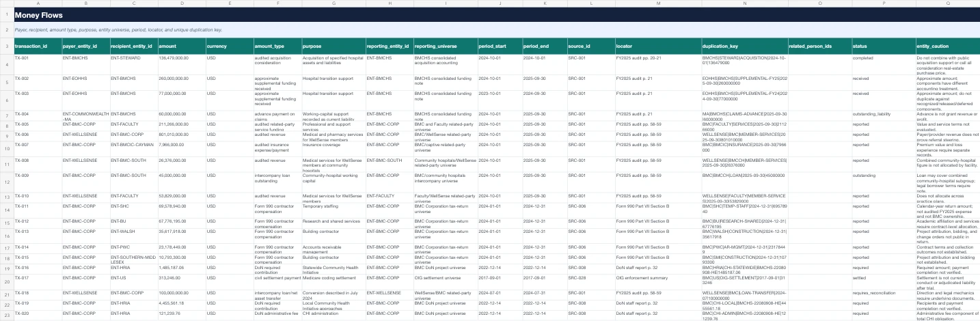The height and width of the screenshot is (321, 980).
Task: Select column Q letter header
Action: coord(948,3)
